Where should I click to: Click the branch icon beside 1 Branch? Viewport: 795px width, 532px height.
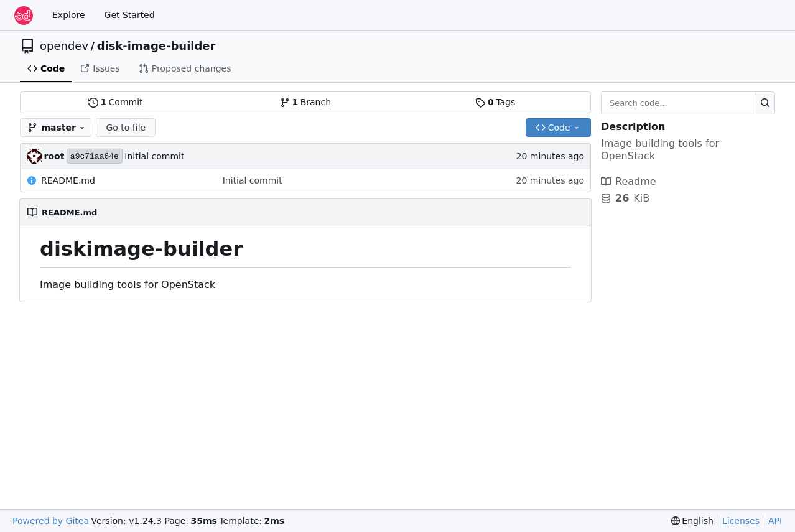285,103
